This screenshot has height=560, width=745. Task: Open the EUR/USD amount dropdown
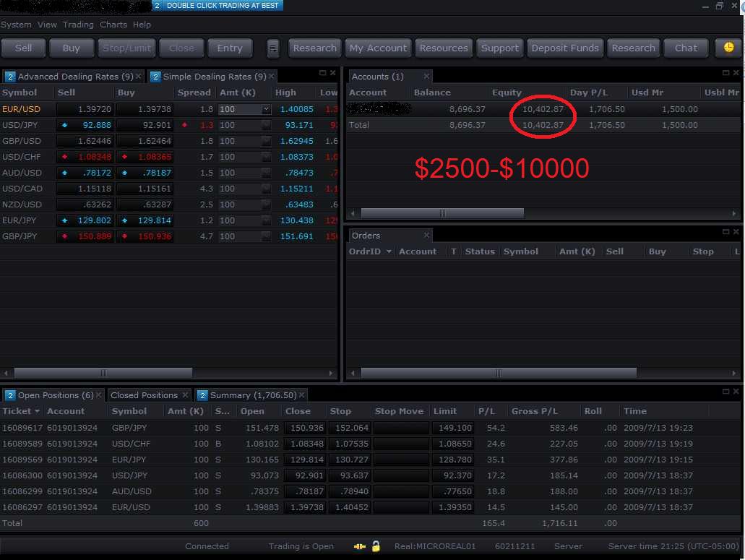point(266,109)
